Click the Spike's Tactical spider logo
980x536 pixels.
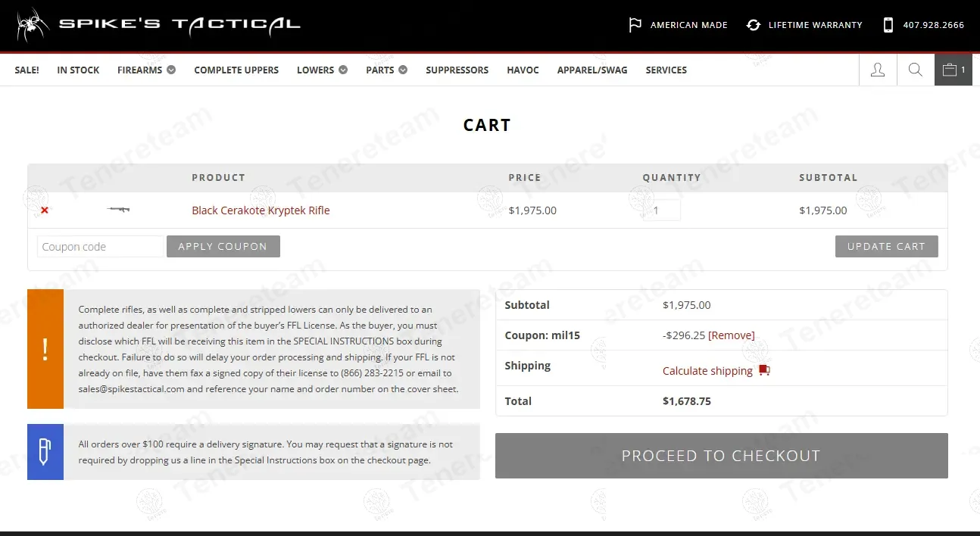coord(33,25)
